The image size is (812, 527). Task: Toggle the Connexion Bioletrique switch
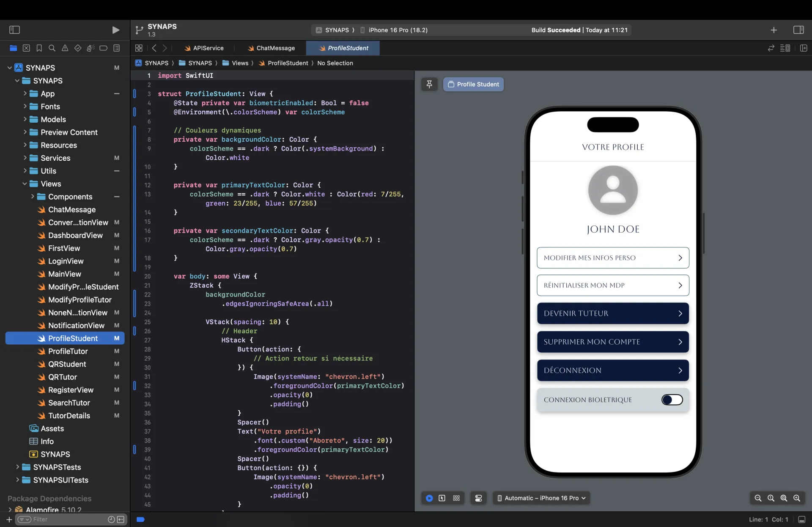[x=672, y=400]
